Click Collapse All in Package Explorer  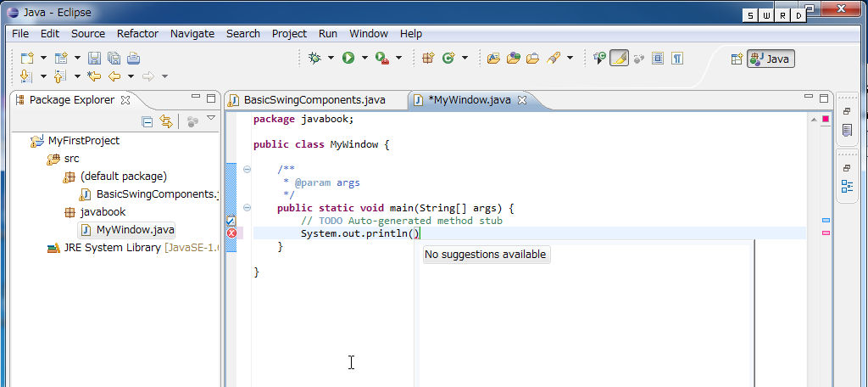147,121
